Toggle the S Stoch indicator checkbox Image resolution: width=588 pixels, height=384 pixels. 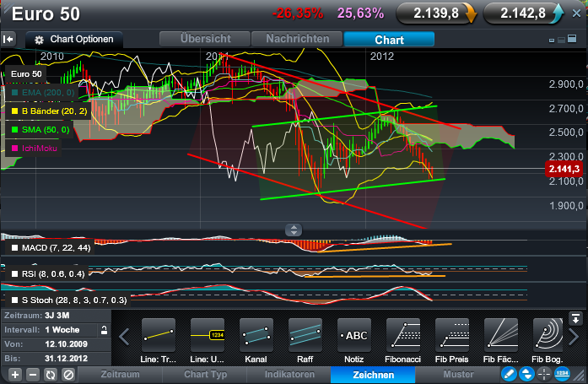[14, 300]
